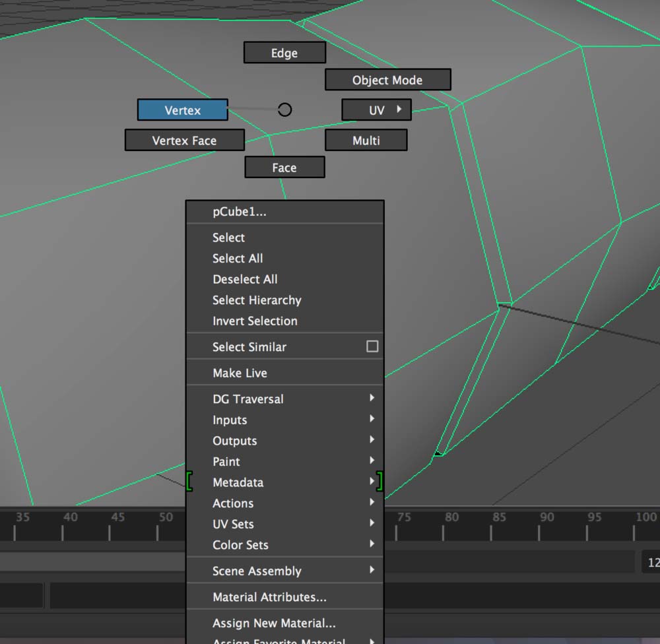Open the Metadata submenu
This screenshot has height=644, width=660.
tap(285, 482)
